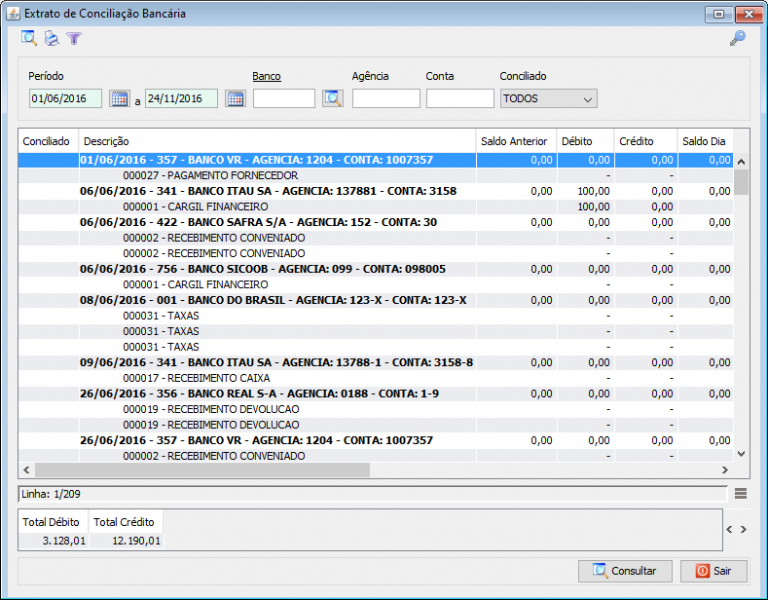Click the Banco lookup search icon
Image resolution: width=768 pixels, height=600 pixels.
(x=332, y=98)
